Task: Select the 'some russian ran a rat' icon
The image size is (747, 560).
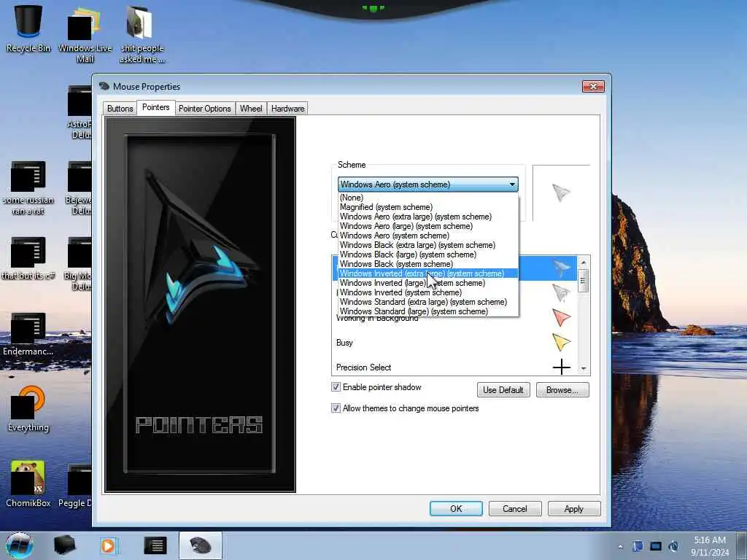Action: pyautogui.click(x=28, y=188)
